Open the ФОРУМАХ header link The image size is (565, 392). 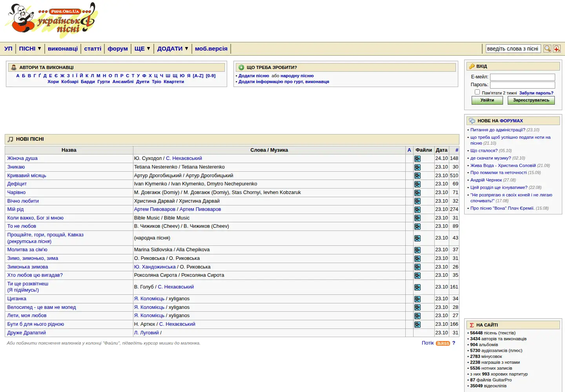click(x=511, y=121)
